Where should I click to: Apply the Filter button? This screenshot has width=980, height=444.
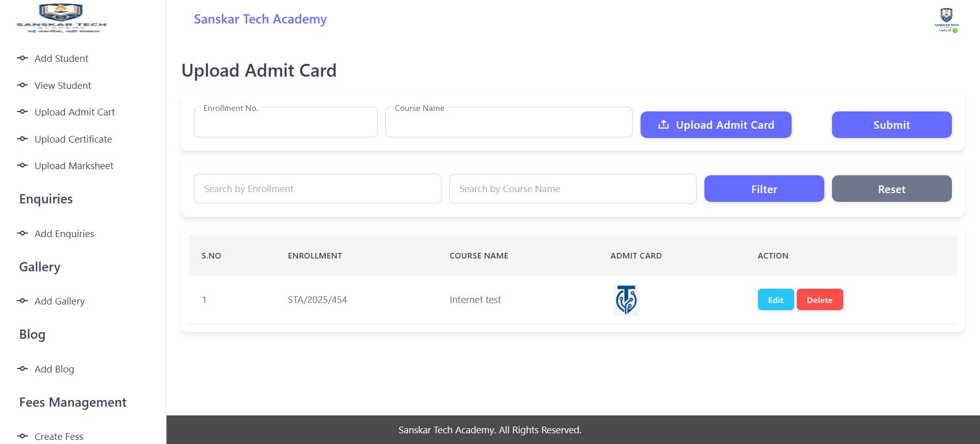tap(764, 189)
